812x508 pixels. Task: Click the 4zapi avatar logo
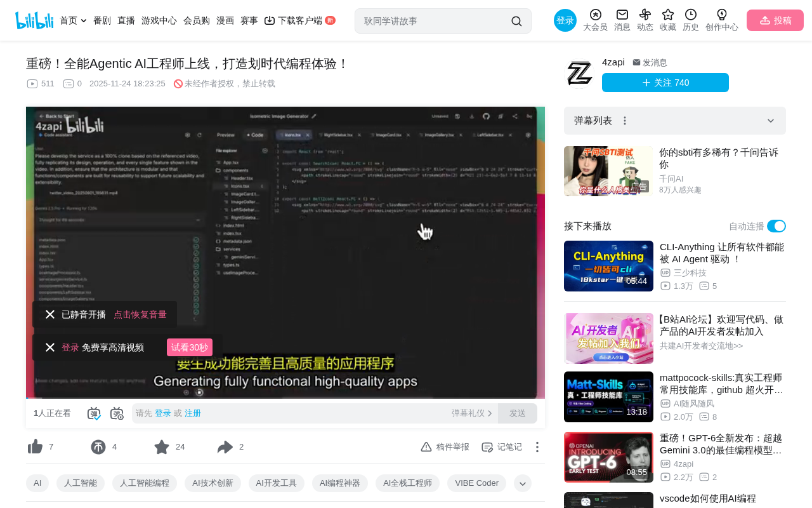click(x=579, y=74)
